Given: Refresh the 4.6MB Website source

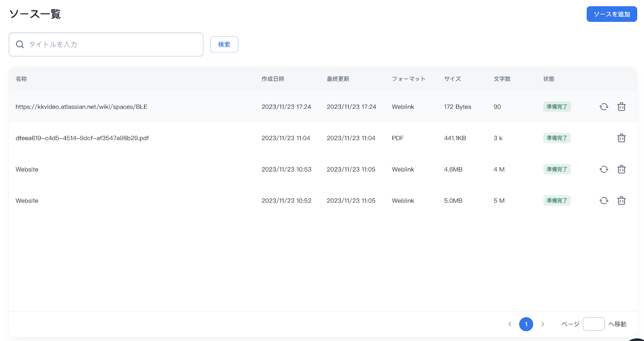Looking at the screenshot, I should coord(604,169).
